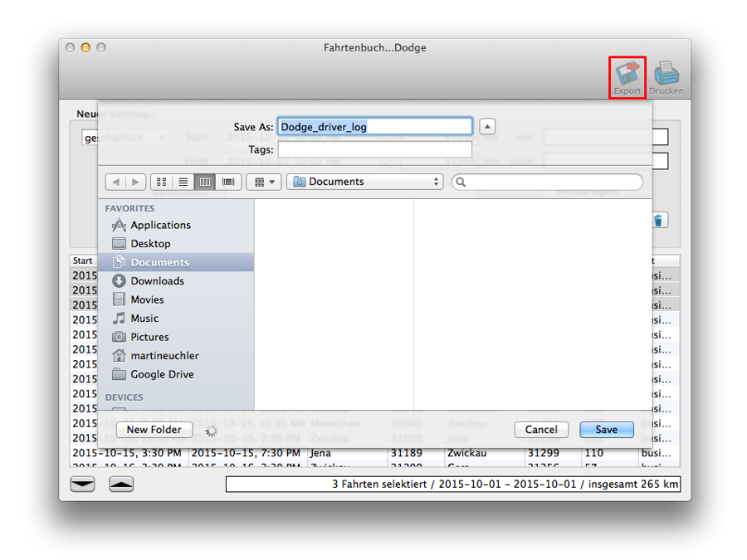Image resolution: width=747 pixels, height=560 pixels.
Task: Collapse the save dialog with arrow button
Action: [488, 127]
